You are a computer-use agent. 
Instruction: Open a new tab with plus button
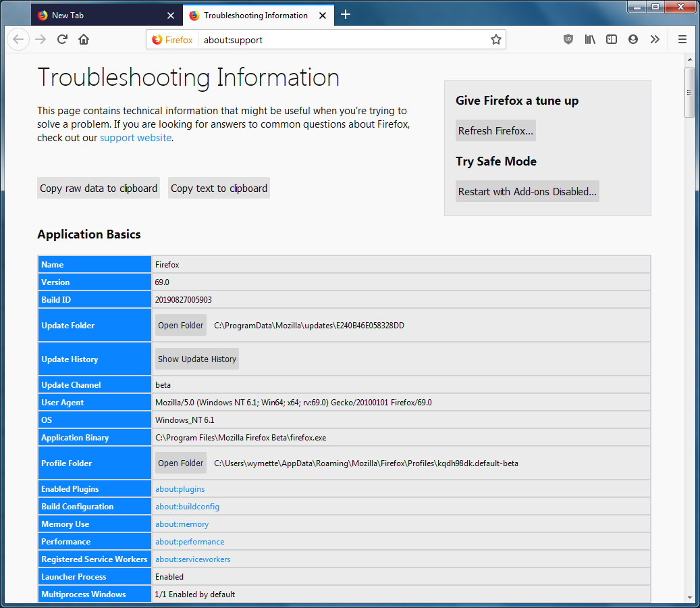345,15
